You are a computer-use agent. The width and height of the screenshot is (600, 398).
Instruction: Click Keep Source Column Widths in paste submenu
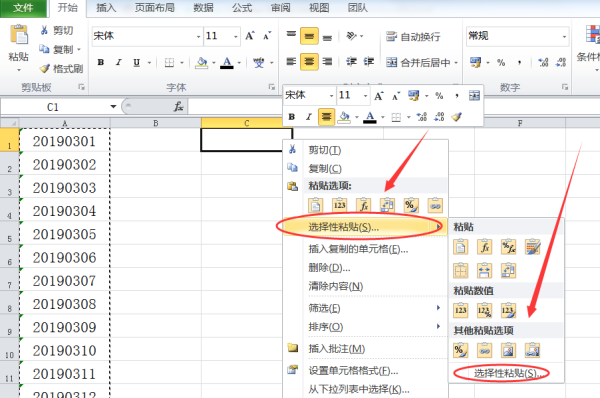pos(484,271)
